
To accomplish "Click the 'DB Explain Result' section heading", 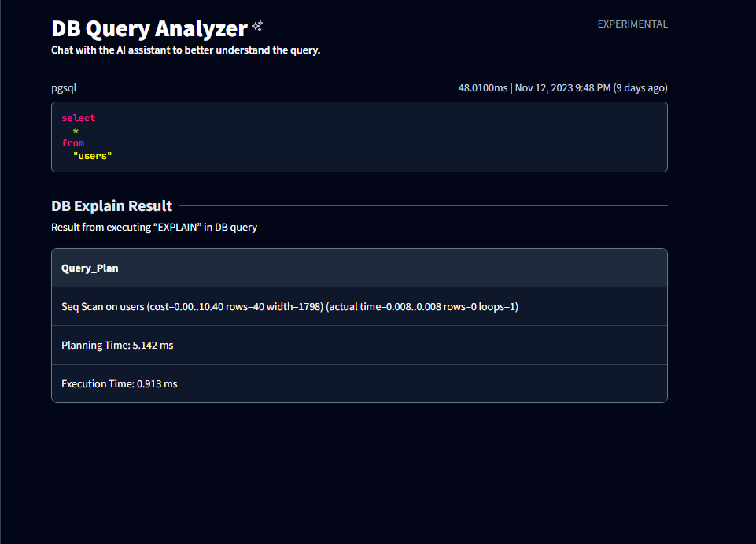I will point(112,206).
